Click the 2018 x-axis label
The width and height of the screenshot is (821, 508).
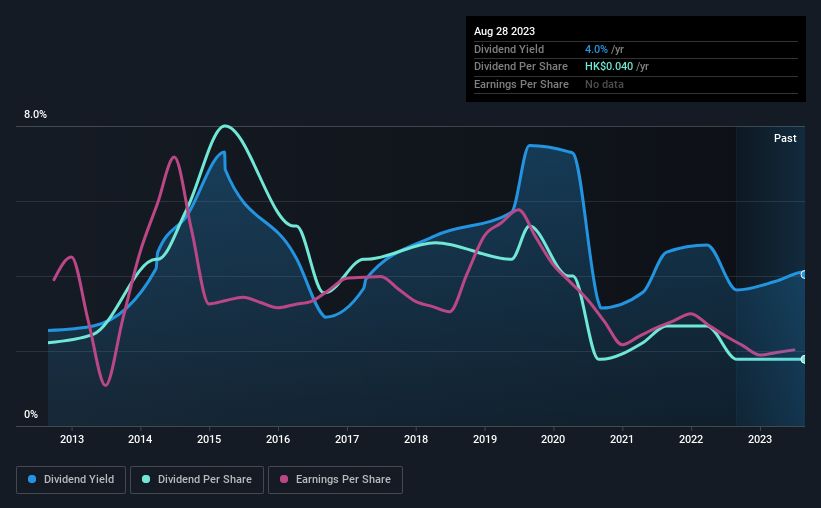[x=416, y=439]
